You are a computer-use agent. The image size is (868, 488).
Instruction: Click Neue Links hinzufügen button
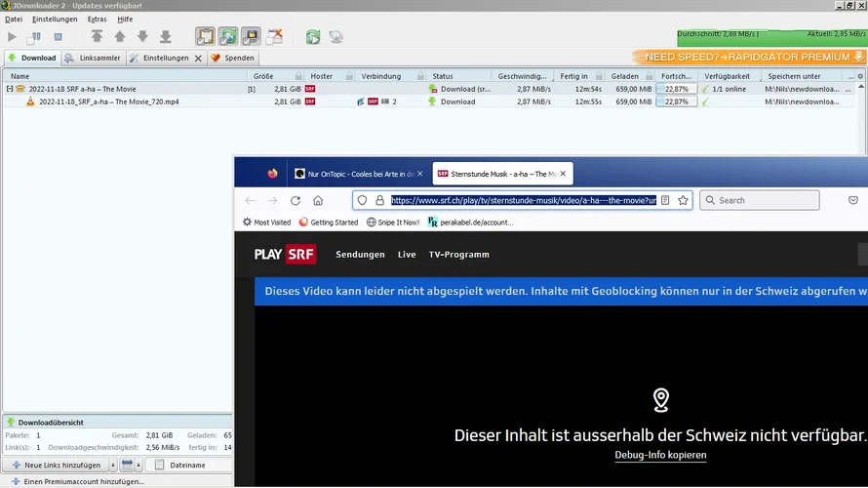(x=56, y=466)
